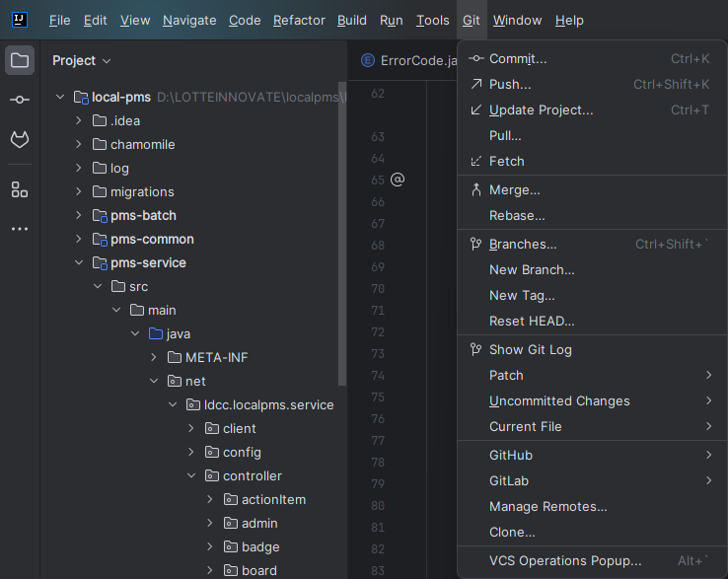This screenshot has width=728, height=579.
Task: Open Manage Remotes... entry
Action: [592, 507]
